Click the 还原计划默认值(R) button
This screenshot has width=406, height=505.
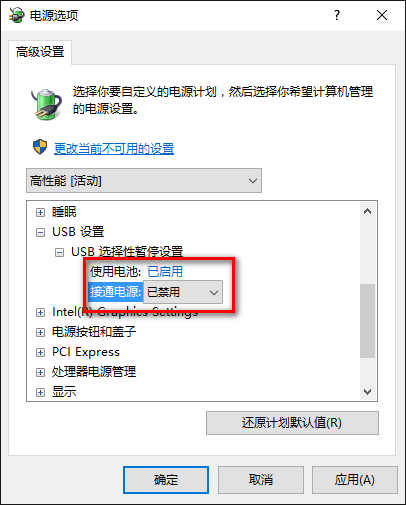point(292,423)
